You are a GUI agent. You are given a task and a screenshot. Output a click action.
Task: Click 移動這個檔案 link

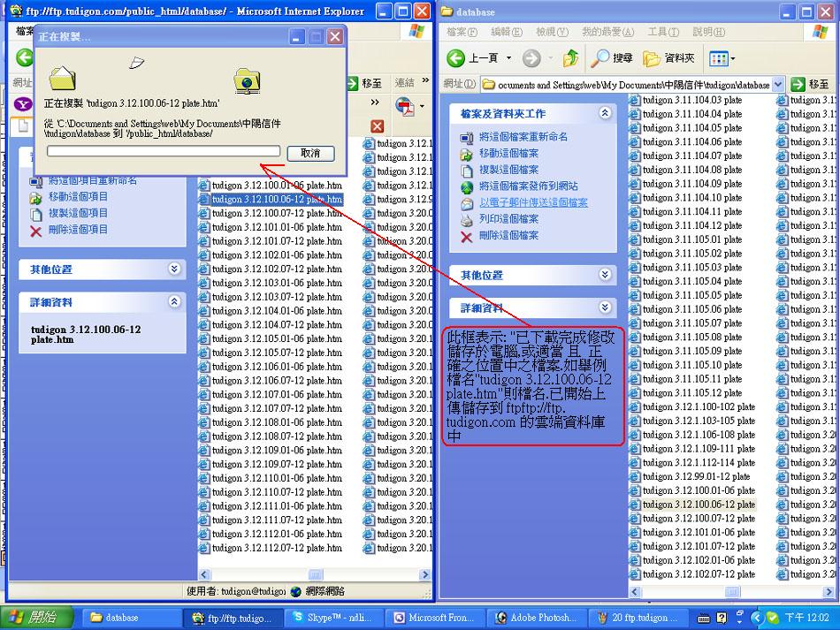(x=509, y=153)
